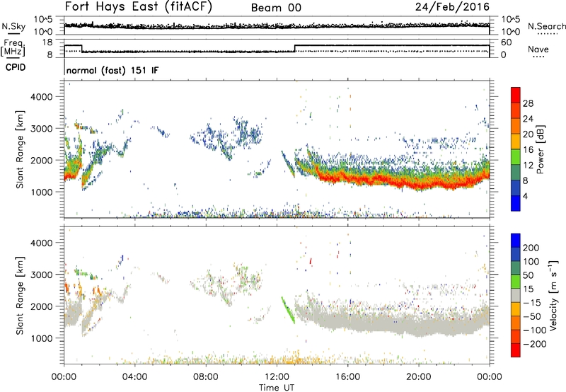Click the 'Power [dB]' colorbar label
The image size is (566, 392).
pyautogui.click(x=541, y=149)
